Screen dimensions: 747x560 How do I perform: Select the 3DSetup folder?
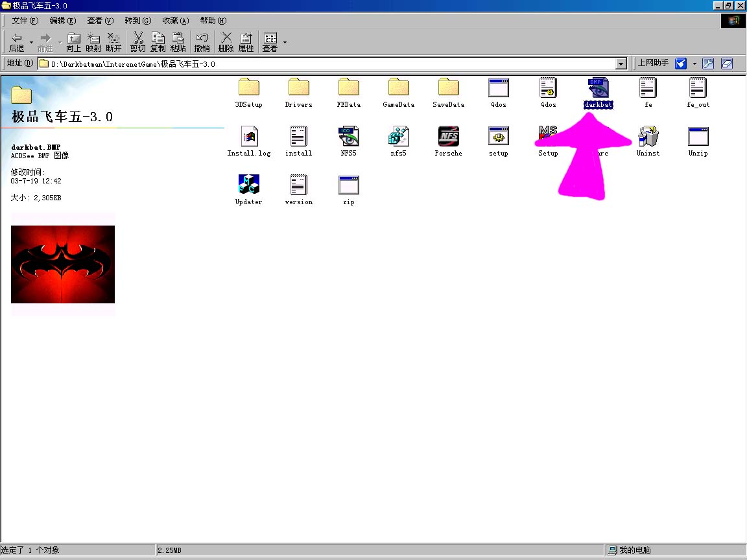[x=249, y=93]
